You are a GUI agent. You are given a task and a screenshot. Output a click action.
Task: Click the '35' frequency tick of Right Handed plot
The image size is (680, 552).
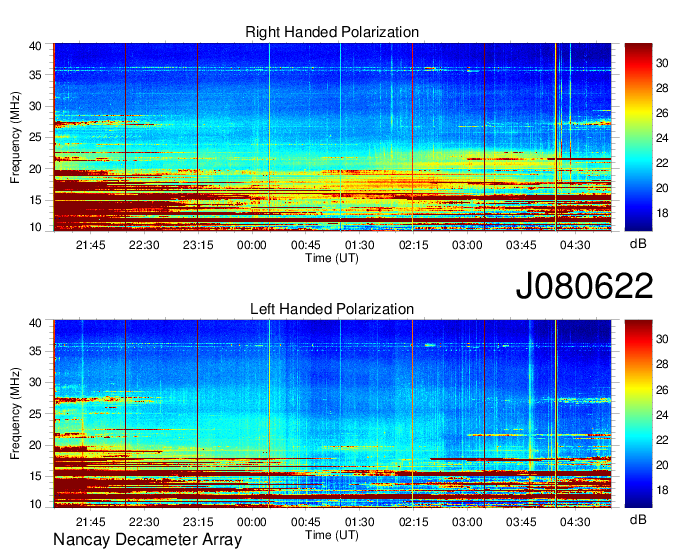click(x=35, y=75)
